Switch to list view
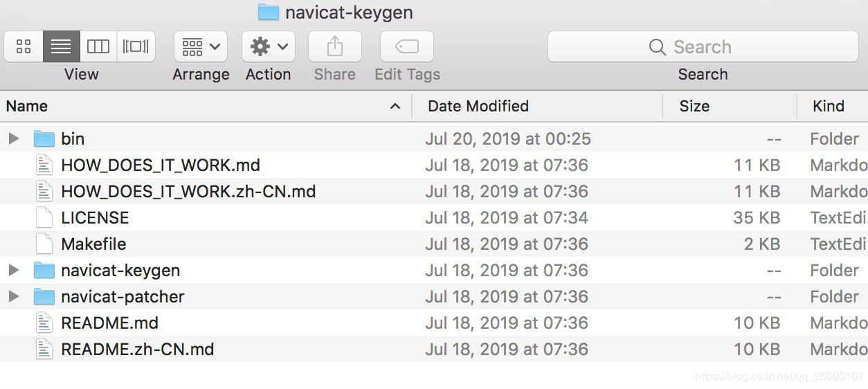Screen dimensions: 868x389 click(61, 46)
